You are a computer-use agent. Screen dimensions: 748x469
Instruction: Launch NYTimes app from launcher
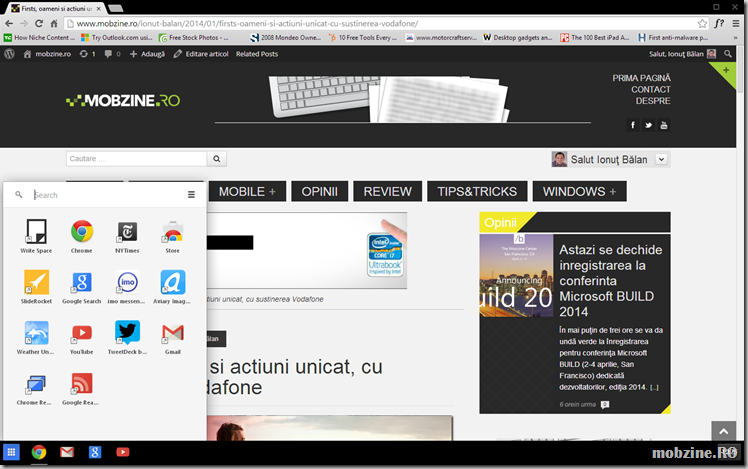(127, 233)
